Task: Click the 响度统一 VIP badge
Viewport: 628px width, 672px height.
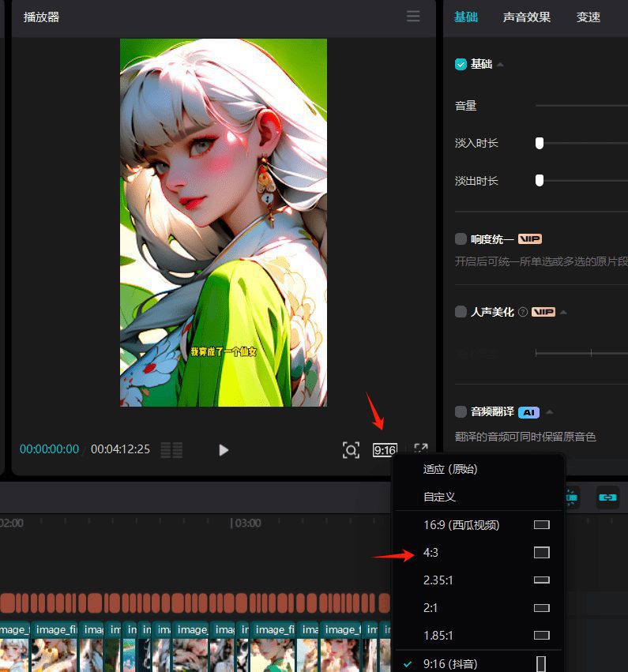Action: 530,238
